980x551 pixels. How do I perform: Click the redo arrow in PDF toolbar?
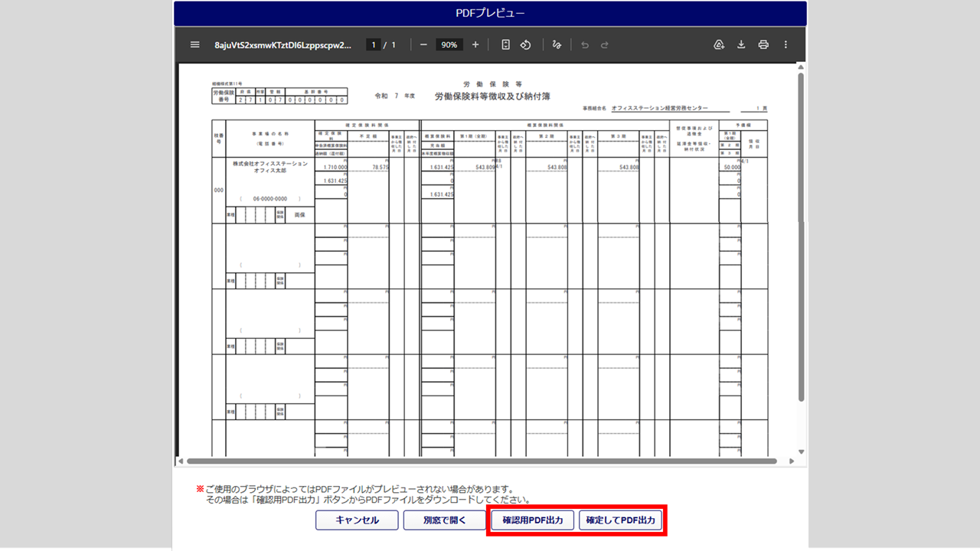tap(605, 45)
